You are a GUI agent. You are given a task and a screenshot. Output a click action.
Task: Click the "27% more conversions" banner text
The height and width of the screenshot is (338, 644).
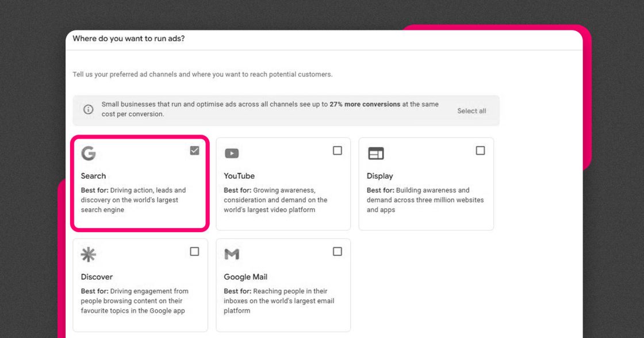coord(365,105)
